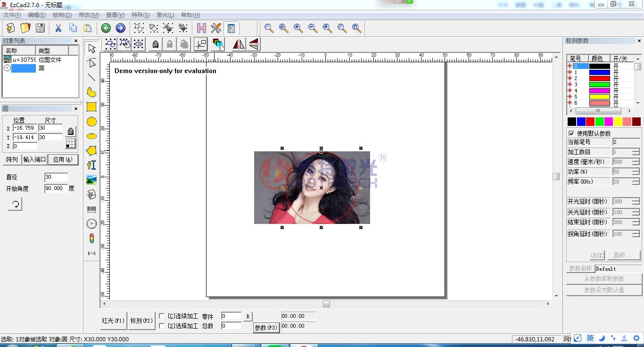The width and height of the screenshot is (644, 347).
Task: Undo using the green back arrow
Action: pyautogui.click(x=106, y=28)
